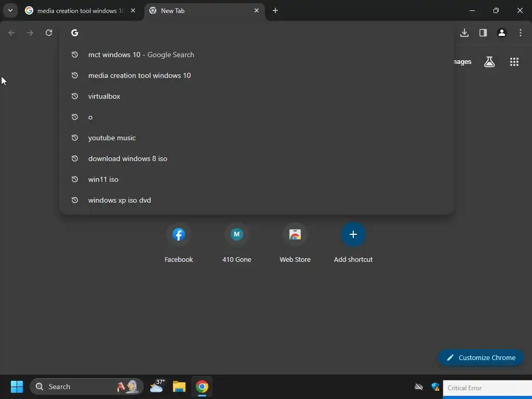Toggle the side panel icon
Screen dimensions: 532x399
coord(483,33)
